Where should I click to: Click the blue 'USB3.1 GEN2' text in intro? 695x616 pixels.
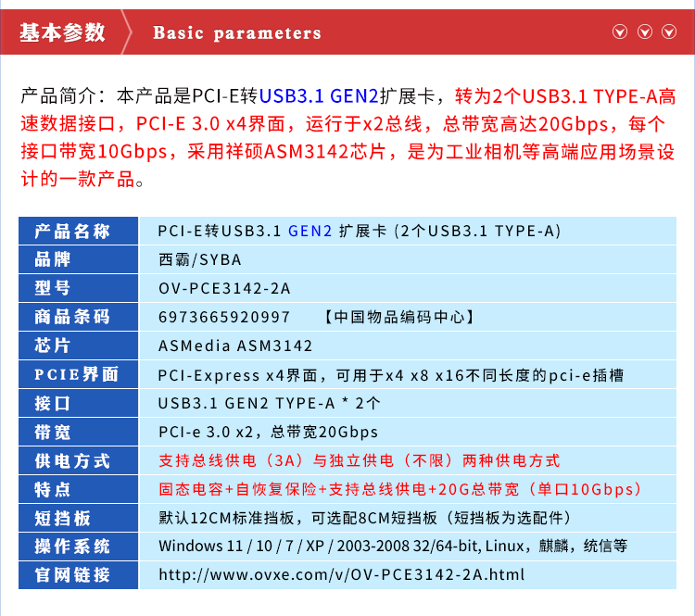coord(319,95)
